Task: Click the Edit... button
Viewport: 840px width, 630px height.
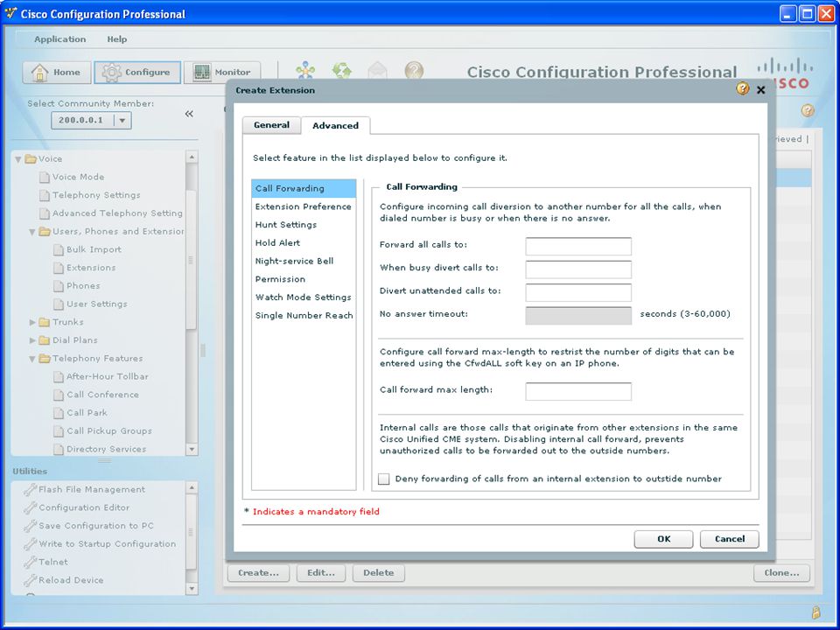Action: pyautogui.click(x=321, y=572)
